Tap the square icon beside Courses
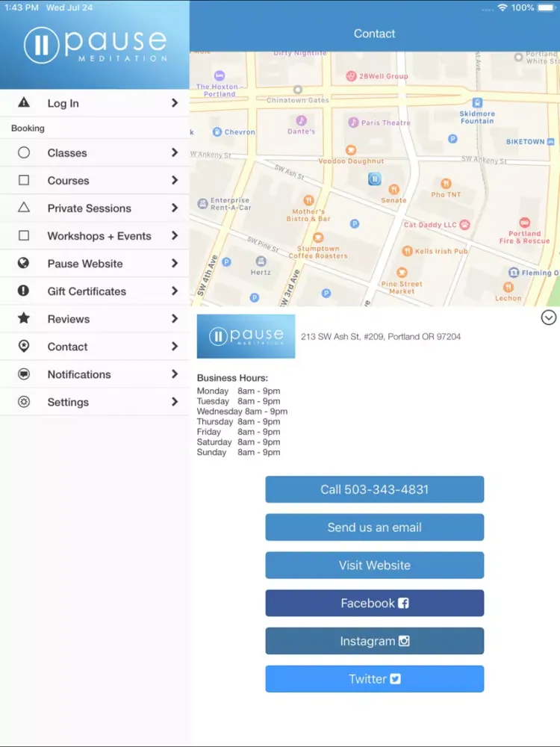The height and width of the screenshot is (747, 560). coord(23,180)
